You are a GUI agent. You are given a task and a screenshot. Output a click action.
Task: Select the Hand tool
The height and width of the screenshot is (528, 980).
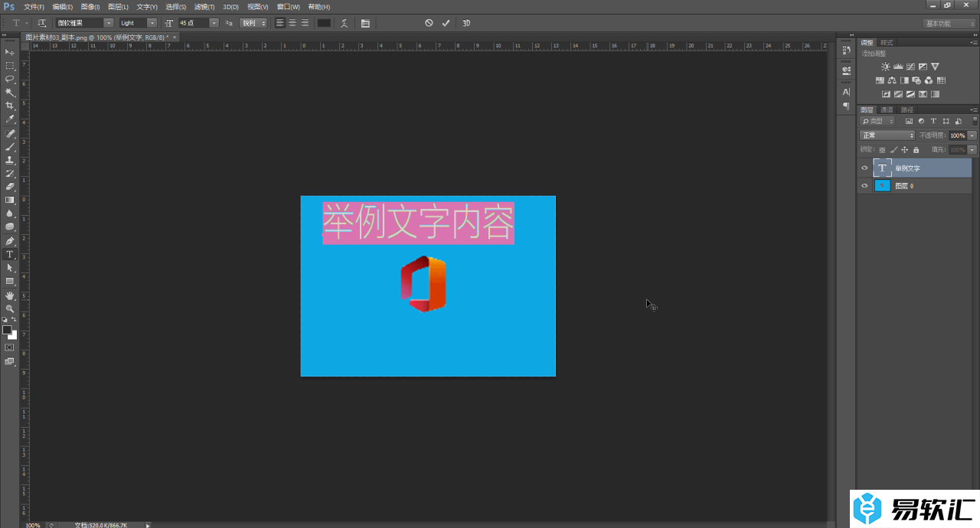10,295
